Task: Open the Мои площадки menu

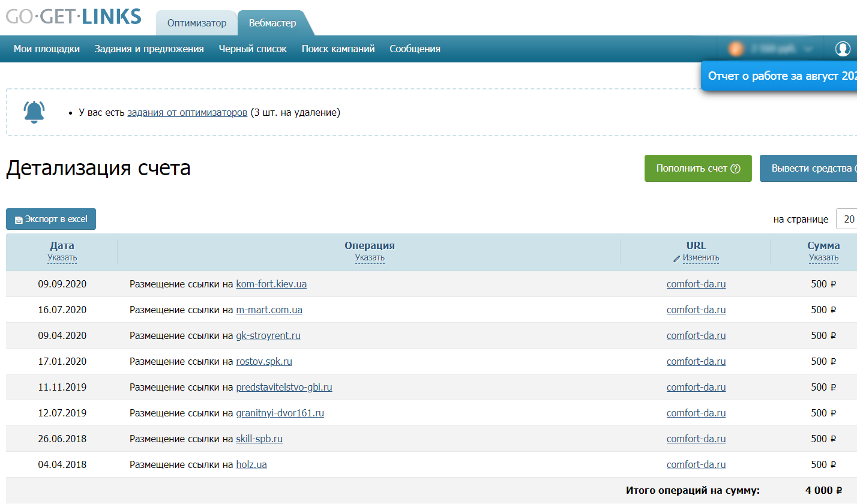Action: [x=47, y=49]
